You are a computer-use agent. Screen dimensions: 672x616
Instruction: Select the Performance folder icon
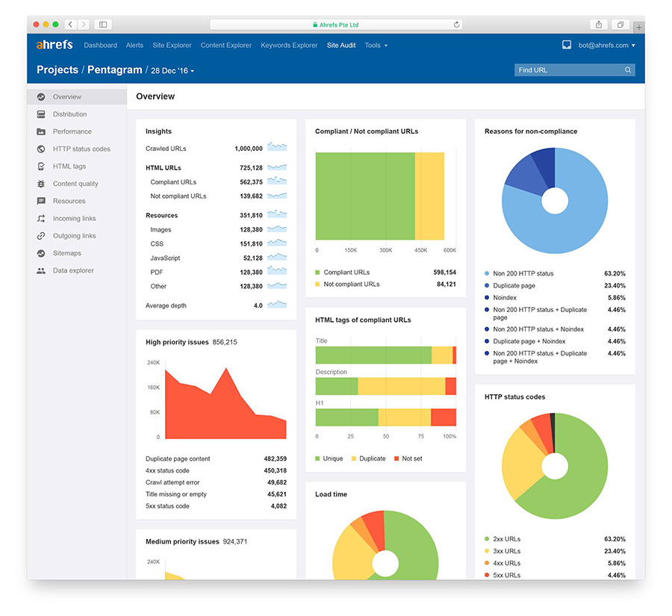point(41,131)
